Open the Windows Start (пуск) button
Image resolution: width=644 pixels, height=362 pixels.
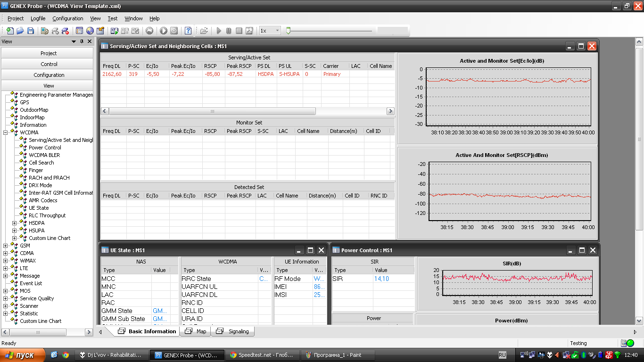tap(23, 355)
